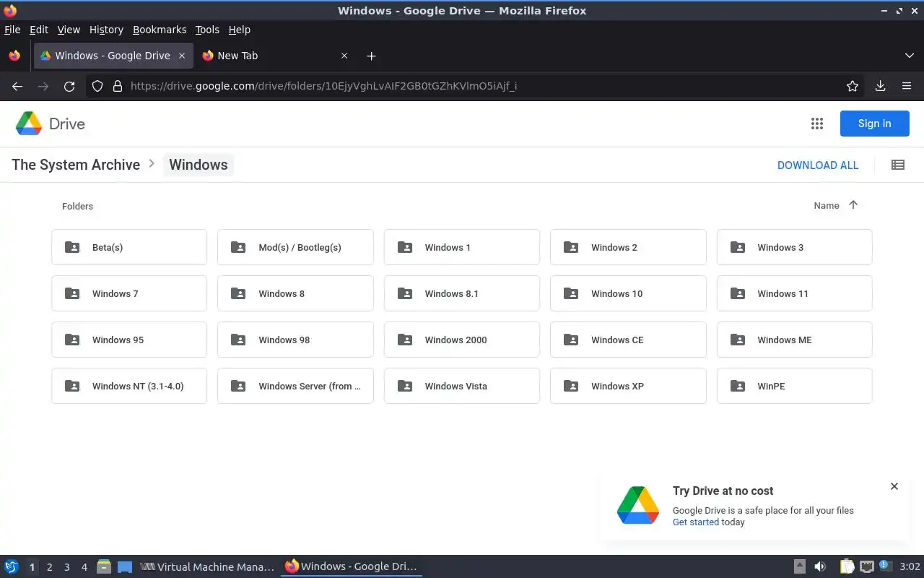Viewport: 924px width, 578px height.
Task: Open the taskbar start menu icon
Action: coord(12,567)
